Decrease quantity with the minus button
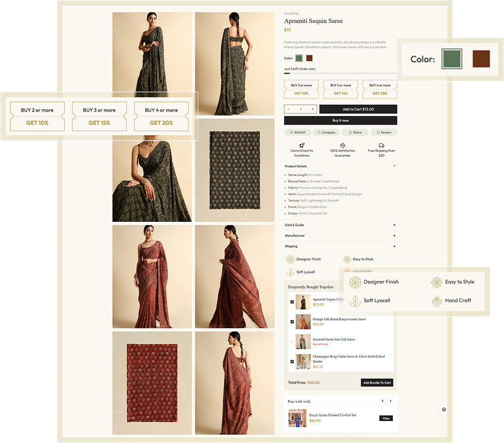The height and width of the screenshot is (443, 504). coord(289,109)
